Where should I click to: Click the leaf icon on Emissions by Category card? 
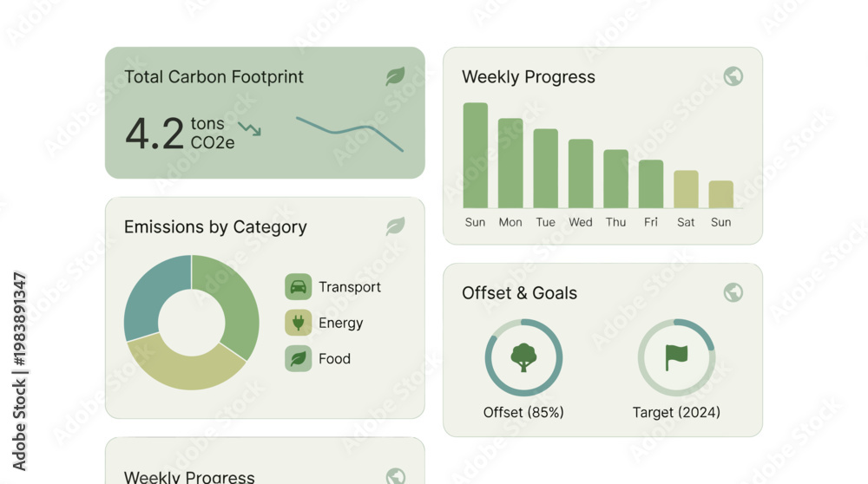pos(395,226)
